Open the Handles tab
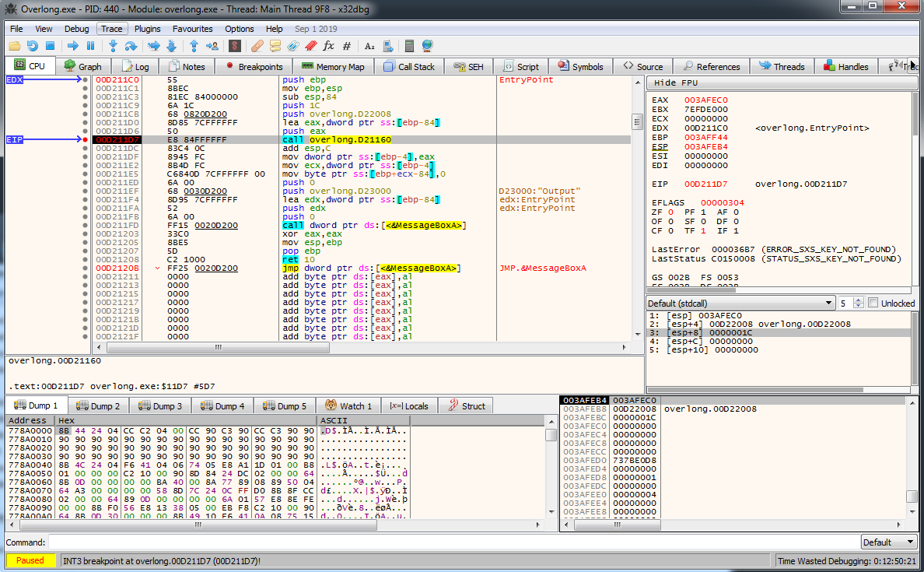This screenshot has width=924, height=572. click(846, 67)
